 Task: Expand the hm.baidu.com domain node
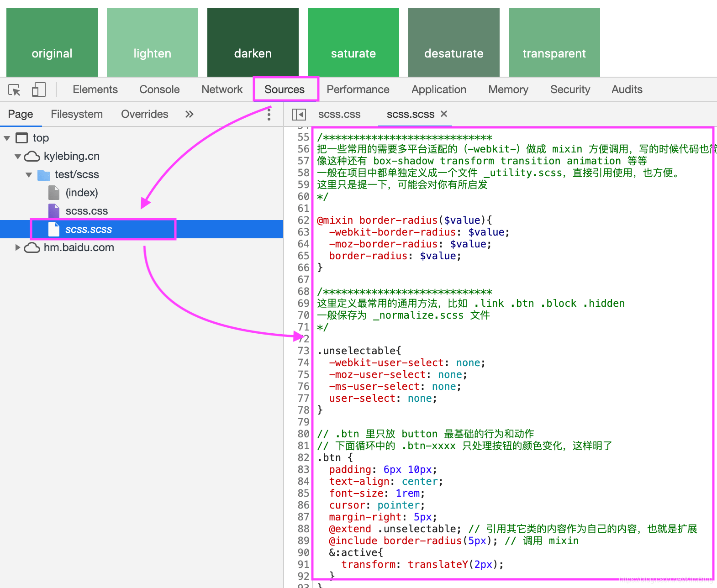[x=18, y=247]
